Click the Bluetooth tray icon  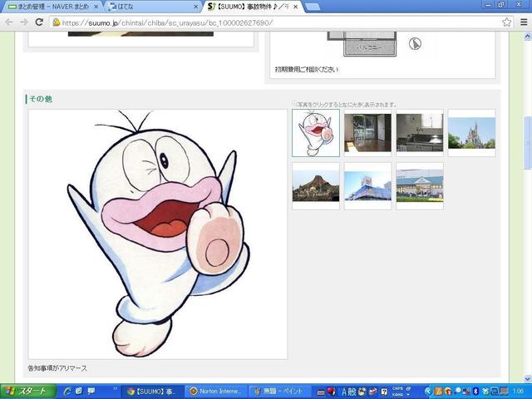(475, 392)
